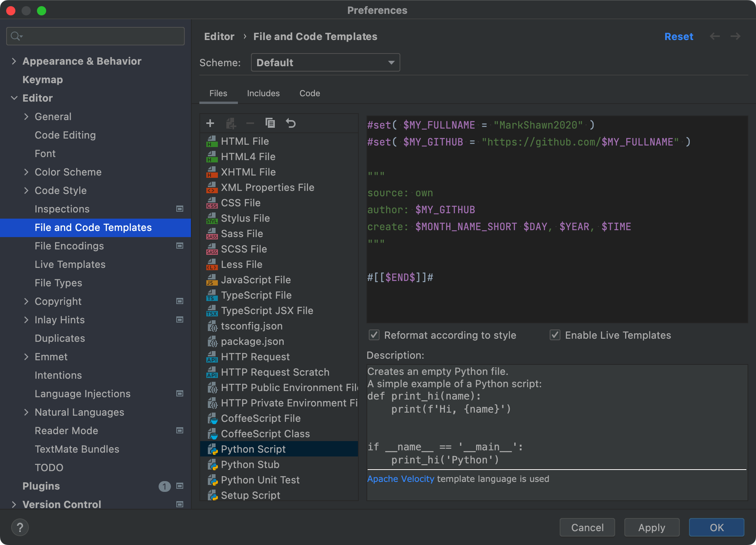756x545 pixels.
Task: Click the plus Create Template icon
Action: pos(210,123)
